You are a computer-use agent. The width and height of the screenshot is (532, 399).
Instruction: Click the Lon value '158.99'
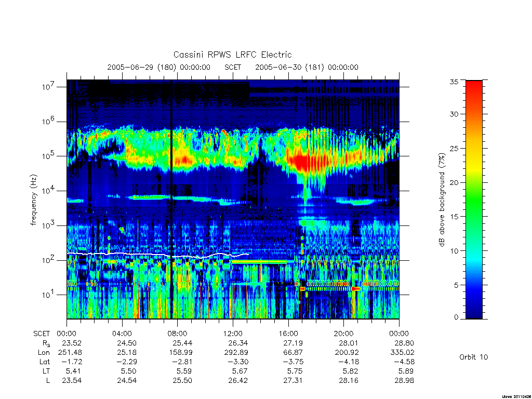pyautogui.click(x=181, y=352)
